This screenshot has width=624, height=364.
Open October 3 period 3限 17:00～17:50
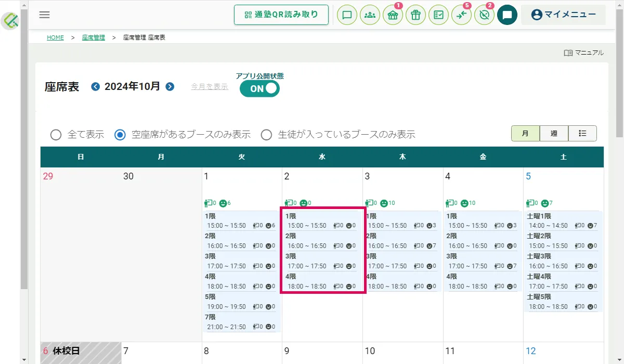[402, 262]
